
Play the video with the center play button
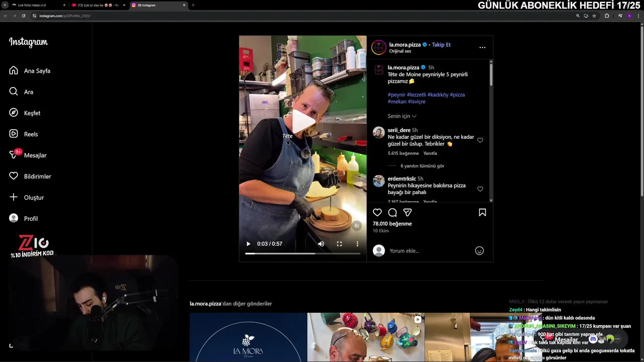(x=303, y=122)
